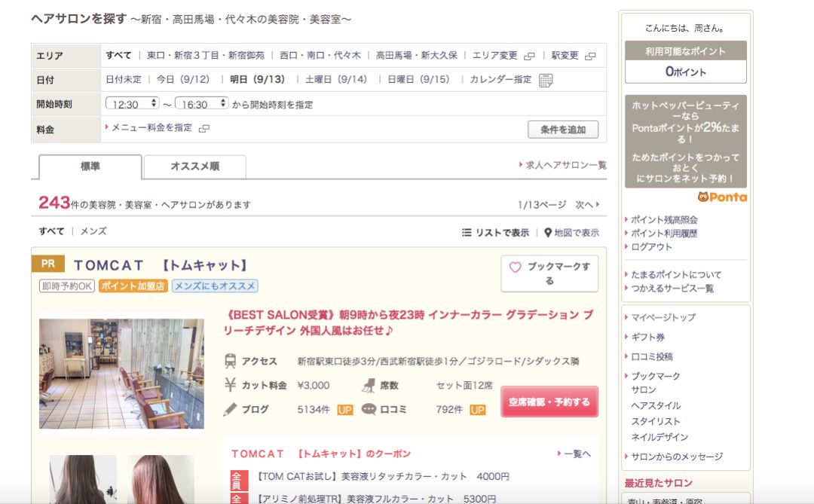Click 駅変更 link
814x504 pixels.
click(565, 55)
